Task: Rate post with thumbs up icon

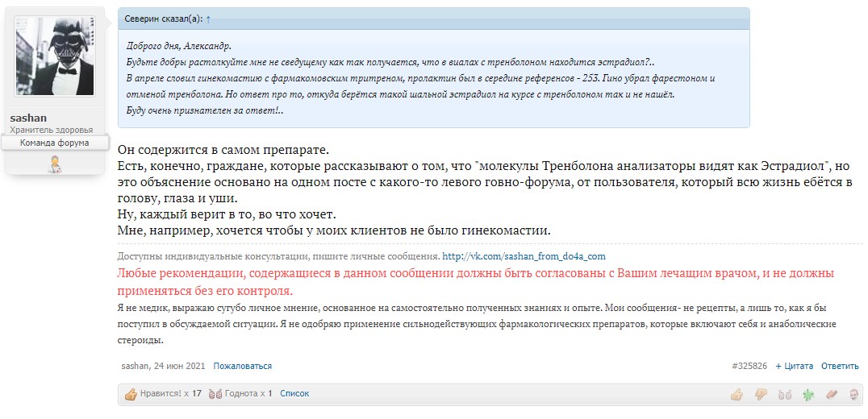Action: 737,395
